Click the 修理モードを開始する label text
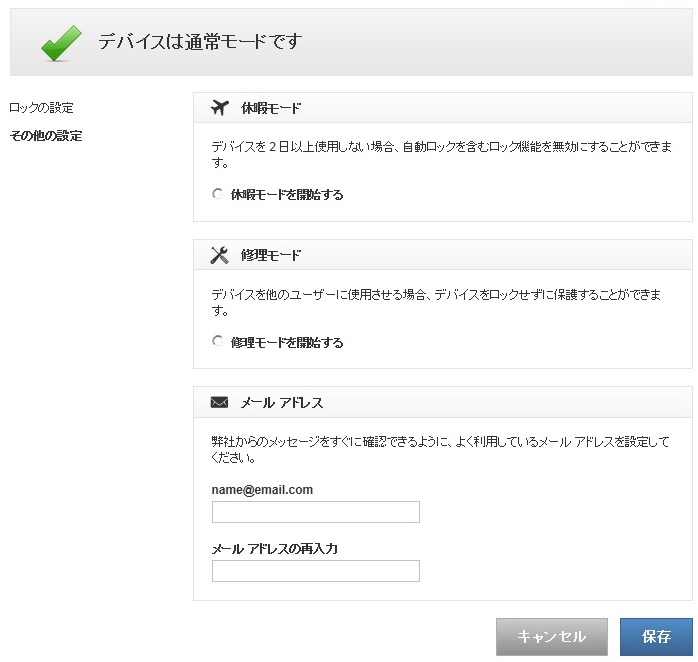 (x=287, y=343)
